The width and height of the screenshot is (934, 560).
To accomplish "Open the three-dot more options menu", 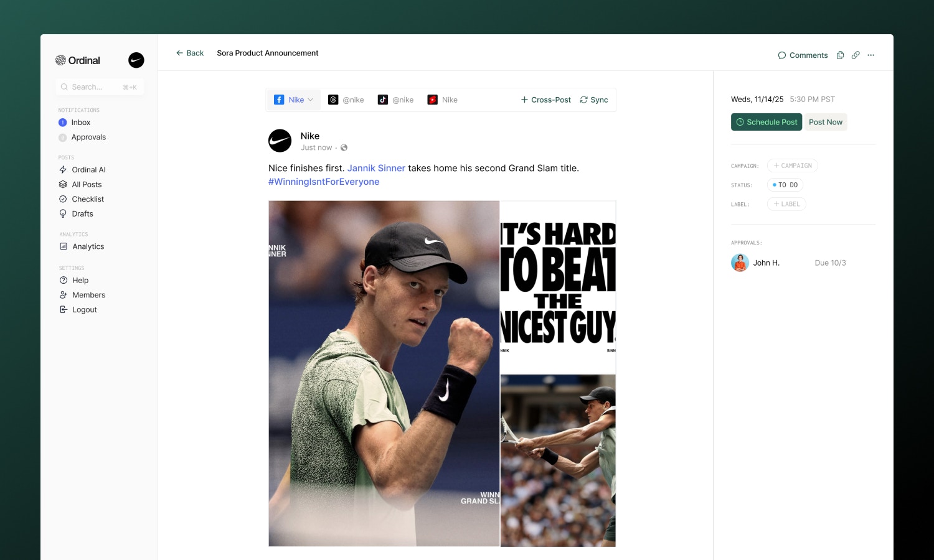I will [x=871, y=55].
